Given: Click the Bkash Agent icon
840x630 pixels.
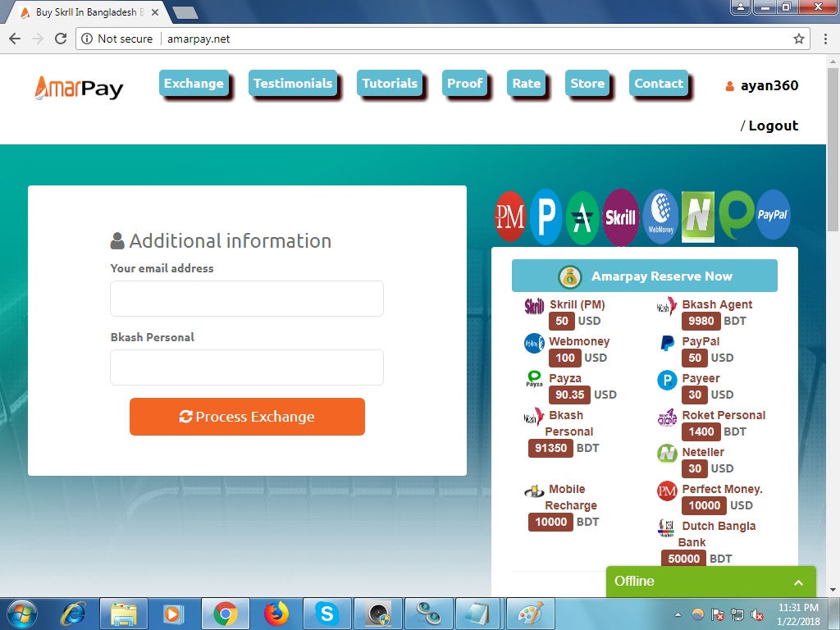Looking at the screenshot, I should pos(667,306).
